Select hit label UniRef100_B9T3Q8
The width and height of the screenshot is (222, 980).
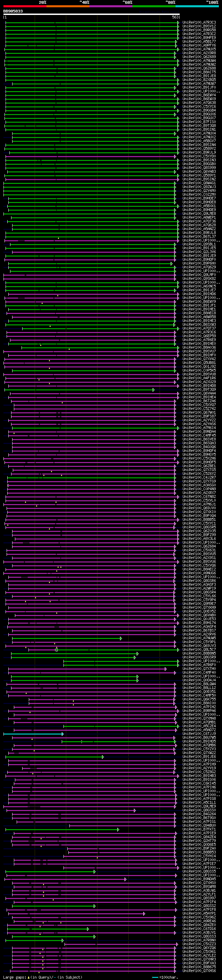point(199,125)
